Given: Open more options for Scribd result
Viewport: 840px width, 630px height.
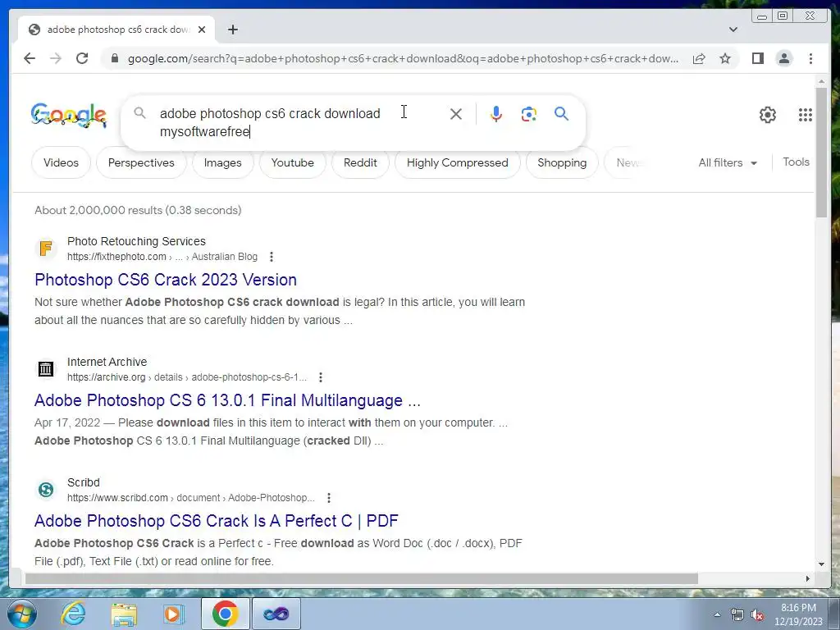Looking at the screenshot, I should point(329,498).
